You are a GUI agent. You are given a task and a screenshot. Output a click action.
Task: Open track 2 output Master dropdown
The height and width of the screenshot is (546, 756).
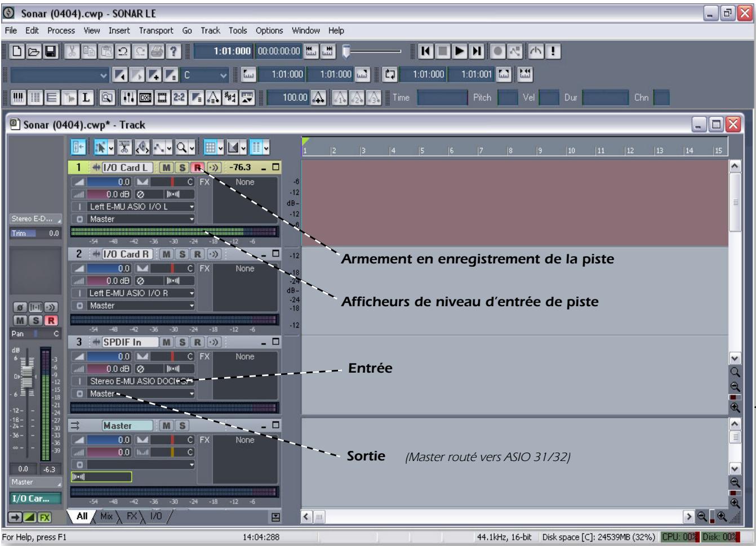pyautogui.click(x=140, y=306)
